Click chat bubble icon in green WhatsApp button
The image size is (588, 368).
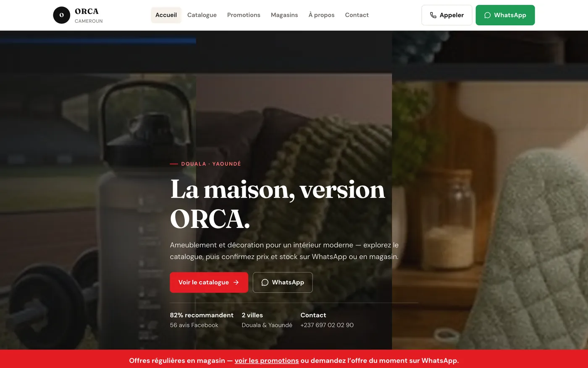click(488, 15)
